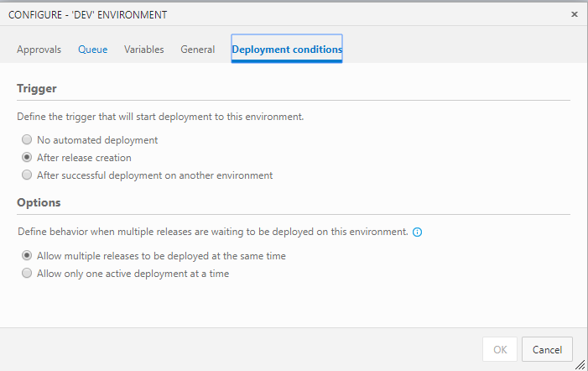588x371 pixels.
Task: Choose Allow only one active deployment at a time
Action: (x=28, y=274)
